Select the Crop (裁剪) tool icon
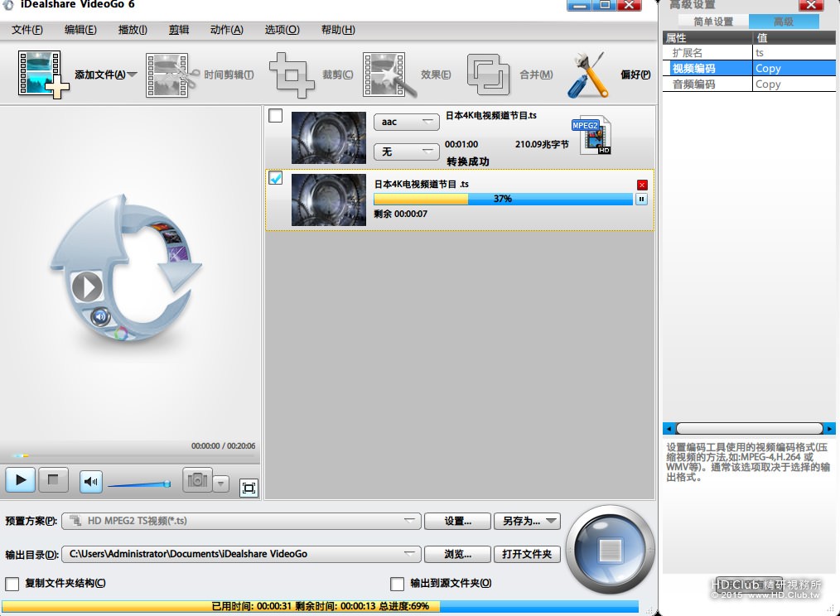The height and width of the screenshot is (616, 840). click(292, 75)
